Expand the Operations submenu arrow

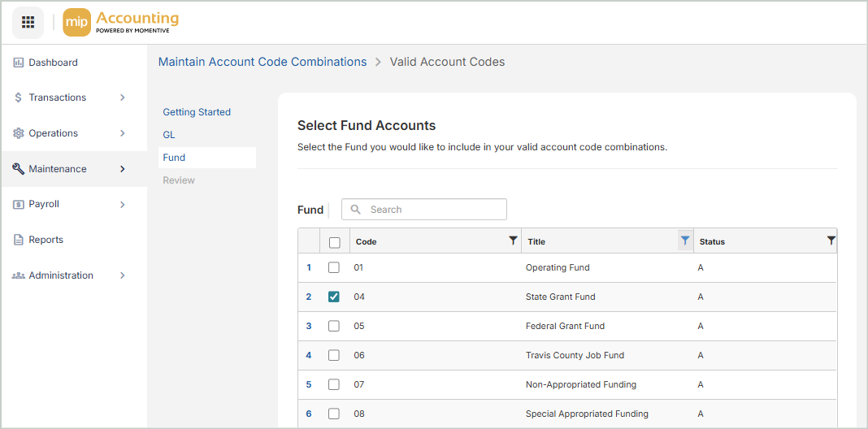point(123,133)
